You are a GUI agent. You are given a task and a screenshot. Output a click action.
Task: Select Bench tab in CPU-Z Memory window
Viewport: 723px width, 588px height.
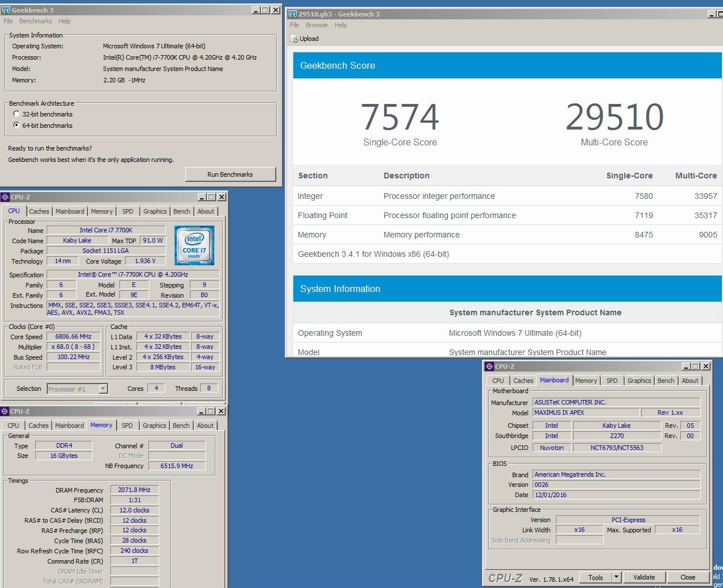[181, 426]
